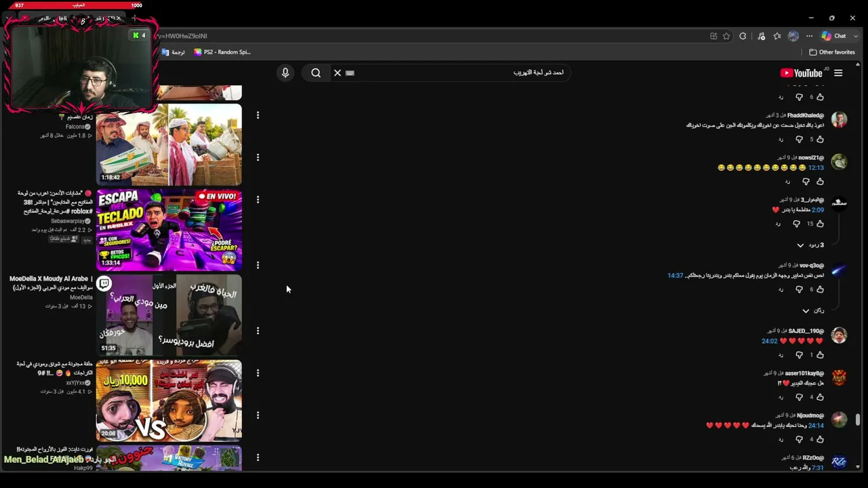868x488 pixels.
Task: Like FhaddKhaled's comment
Action: point(820,139)
